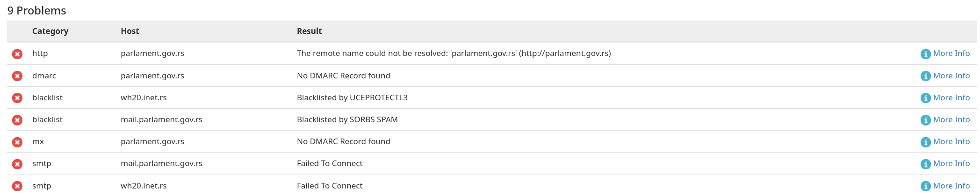This screenshot has width=980, height=195.
Task: Click the blue info icon in the http row
Action: tap(925, 54)
